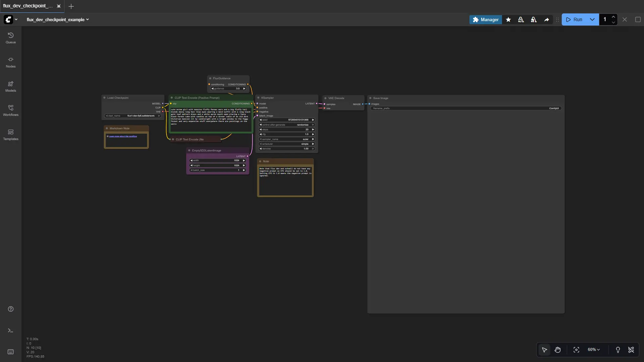
Task: Increase guidance value with right arrow
Action: point(244,89)
